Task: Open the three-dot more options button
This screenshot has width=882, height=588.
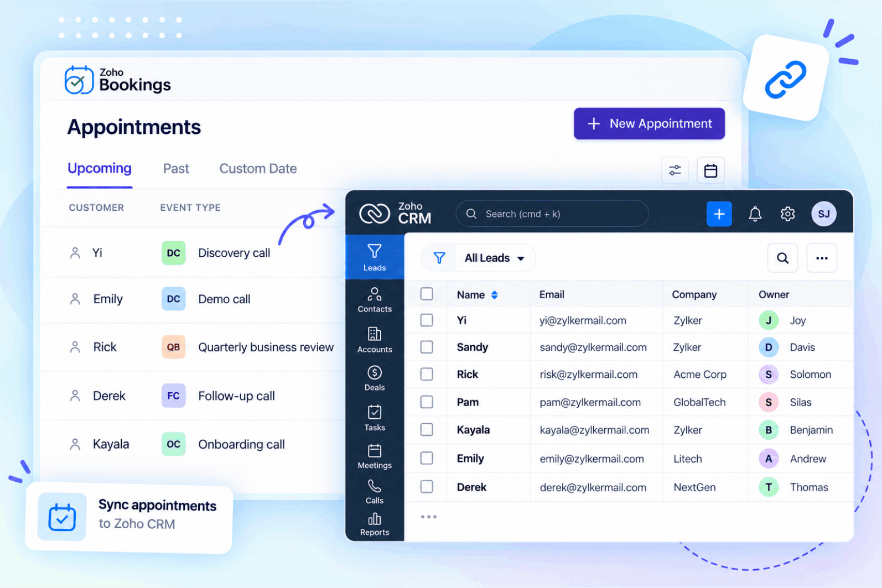Action: [822, 258]
